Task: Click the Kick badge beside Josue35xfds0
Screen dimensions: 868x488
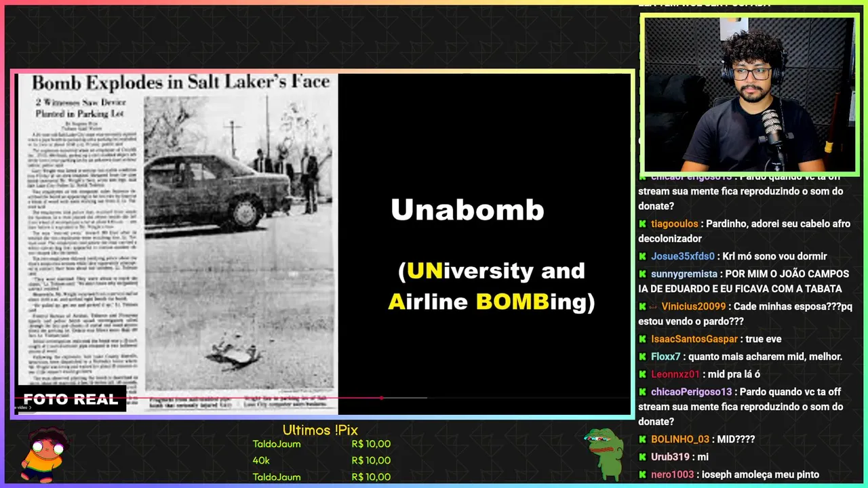Action: [642, 256]
